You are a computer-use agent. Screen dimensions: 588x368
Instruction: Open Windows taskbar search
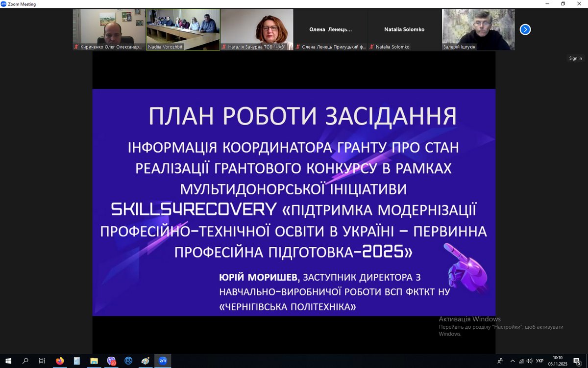(x=25, y=361)
